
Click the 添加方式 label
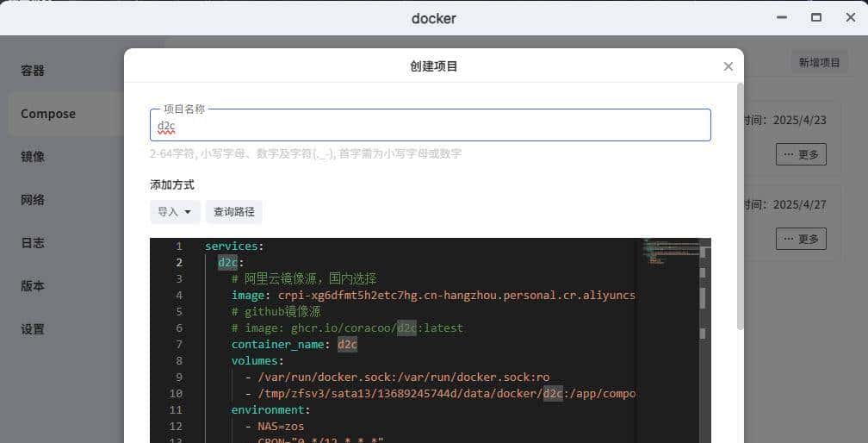pyautogui.click(x=172, y=185)
